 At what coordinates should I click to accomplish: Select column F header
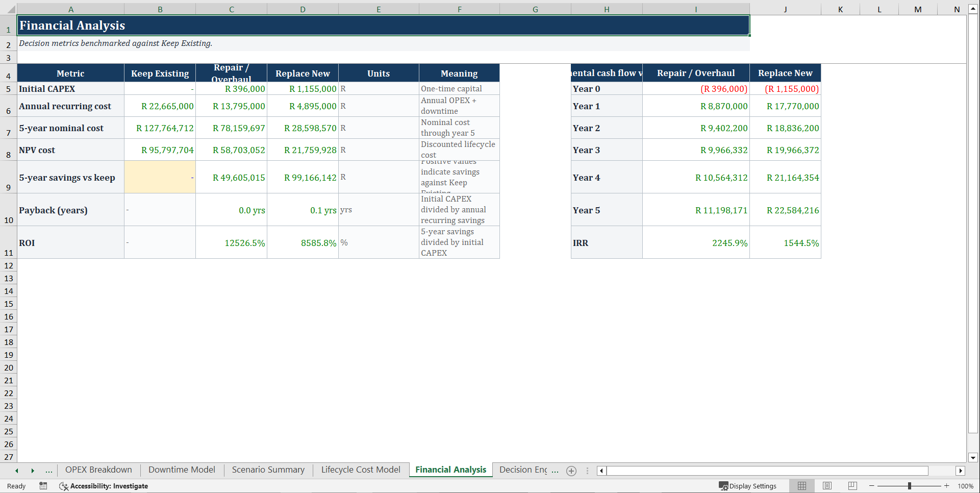click(x=459, y=9)
